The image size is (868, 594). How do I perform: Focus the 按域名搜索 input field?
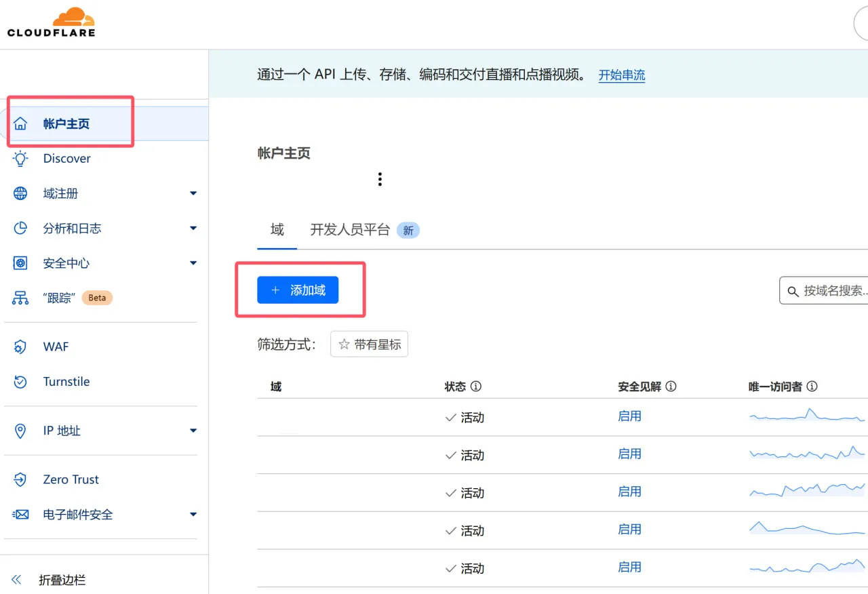(x=824, y=291)
